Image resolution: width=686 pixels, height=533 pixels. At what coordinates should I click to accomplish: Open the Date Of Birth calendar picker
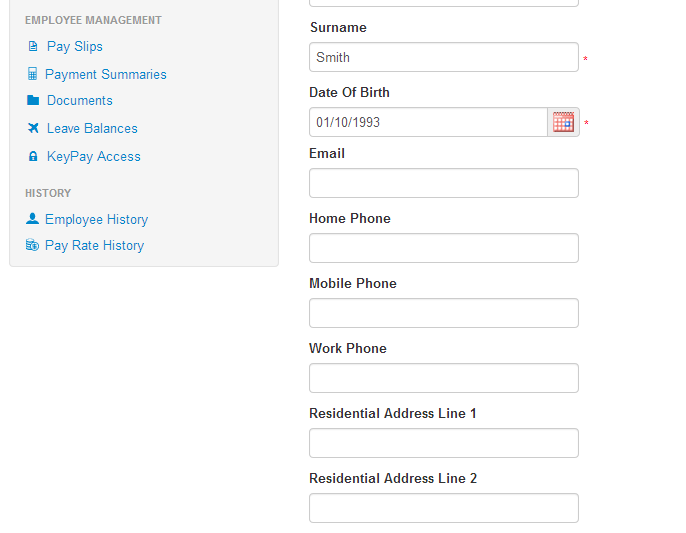tap(563, 123)
